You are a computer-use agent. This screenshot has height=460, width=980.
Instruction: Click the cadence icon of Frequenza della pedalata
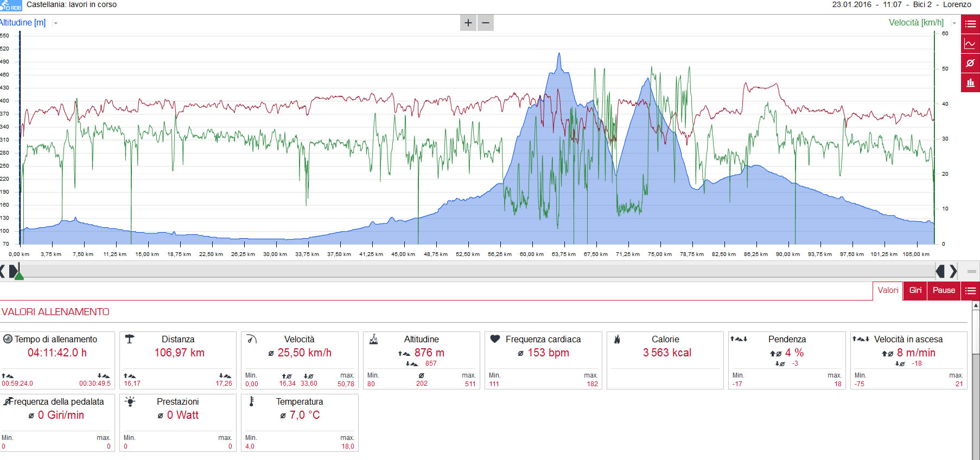[7, 401]
